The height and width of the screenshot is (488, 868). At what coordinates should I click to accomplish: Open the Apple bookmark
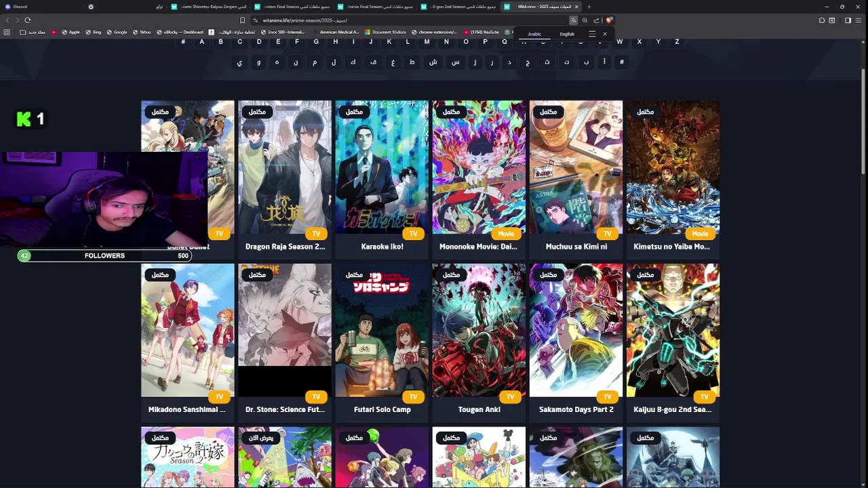coord(71,32)
